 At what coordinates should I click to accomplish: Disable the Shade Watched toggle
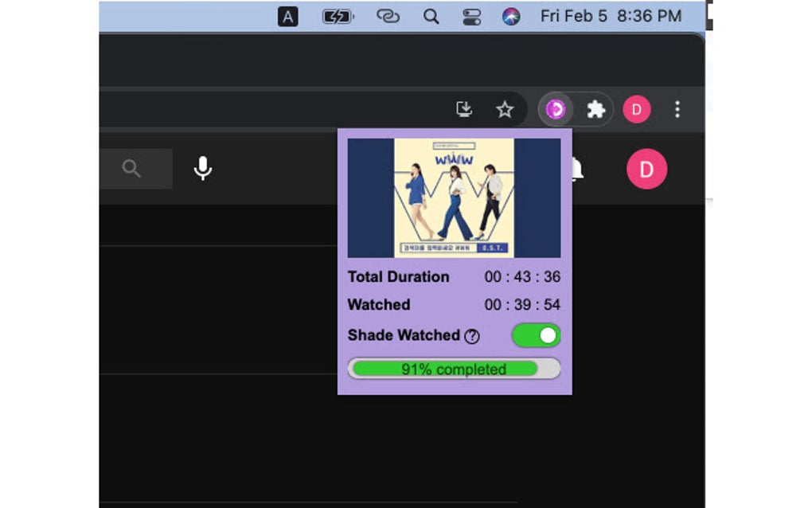[x=536, y=335]
